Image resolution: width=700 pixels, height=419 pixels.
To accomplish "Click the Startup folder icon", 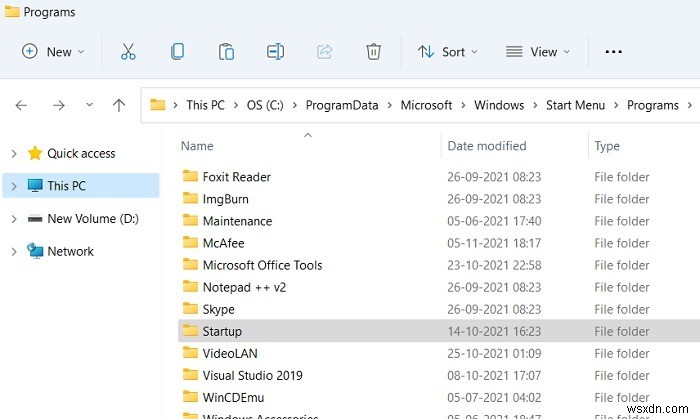I will coord(190,330).
